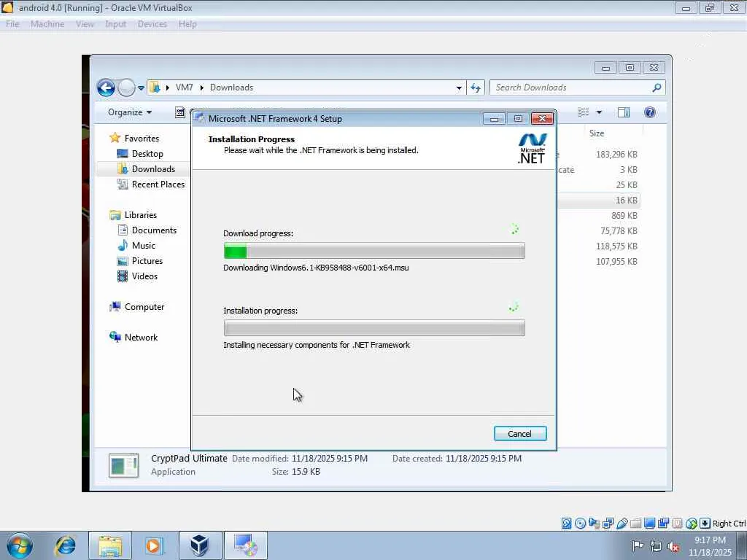Click the muted volume tray icon
The height and width of the screenshot is (560, 747).
[x=673, y=546]
